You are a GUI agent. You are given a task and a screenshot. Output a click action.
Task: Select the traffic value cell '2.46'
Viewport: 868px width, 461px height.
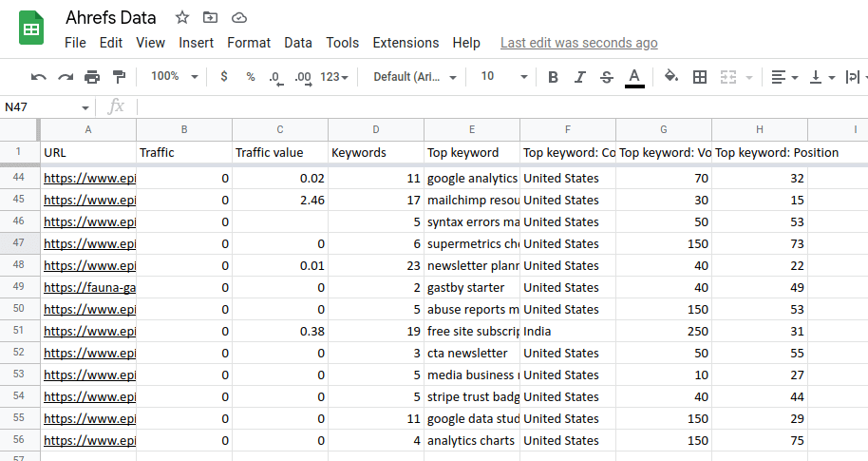(280, 200)
